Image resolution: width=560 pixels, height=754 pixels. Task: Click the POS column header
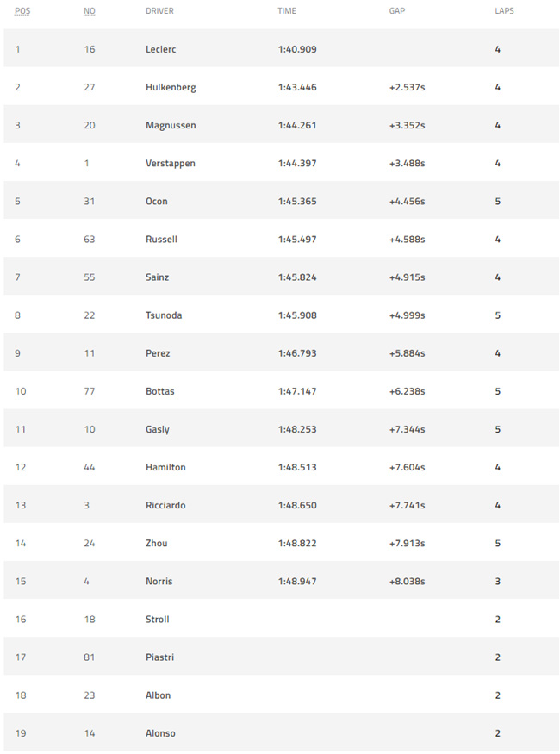[x=22, y=10]
